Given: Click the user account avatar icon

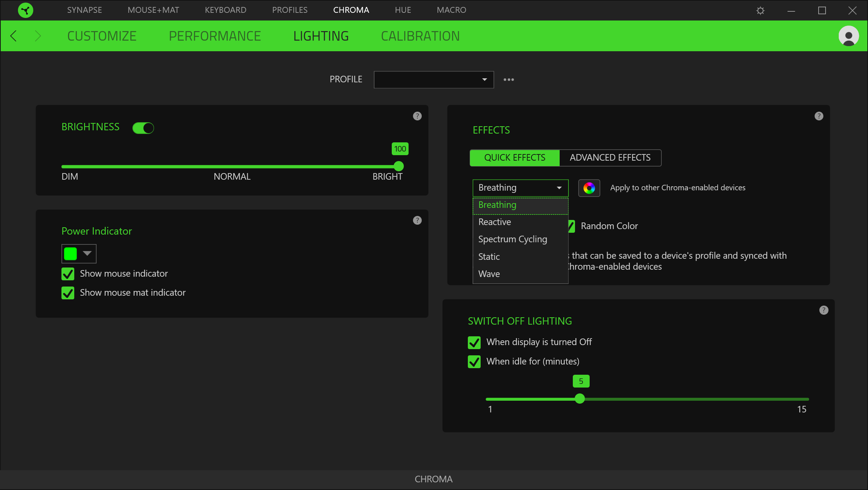Looking at the screenshot, I should pyautogui.click(x=849, y=36).
